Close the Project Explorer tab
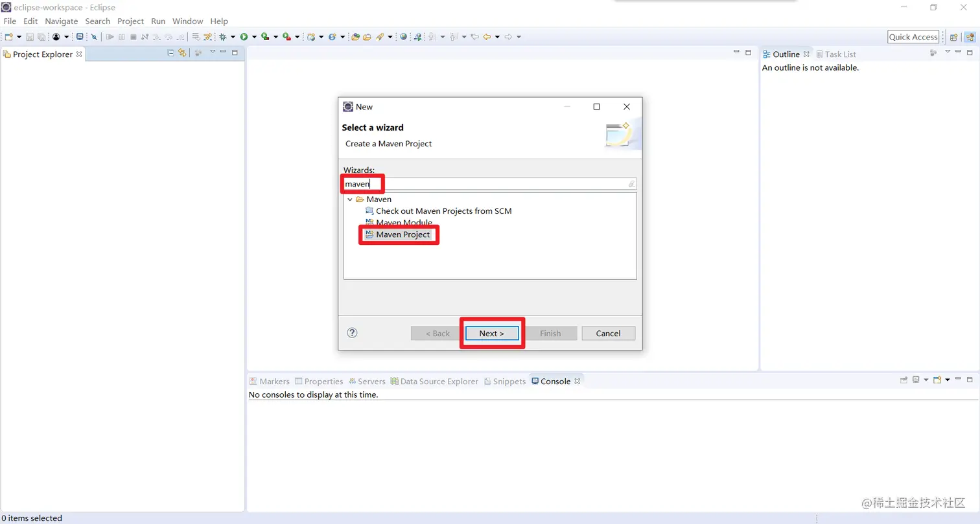This screenshot has width=980, height=524. pos(79,54)
